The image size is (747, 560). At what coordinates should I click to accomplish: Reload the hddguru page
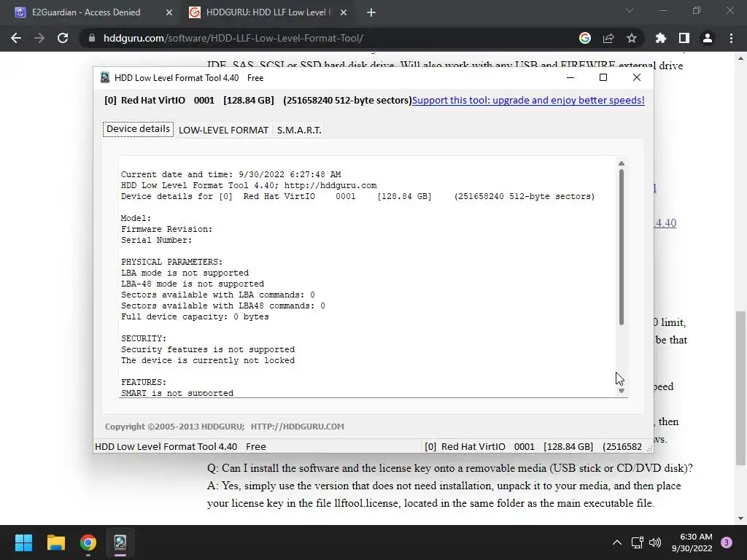[63, 38]
